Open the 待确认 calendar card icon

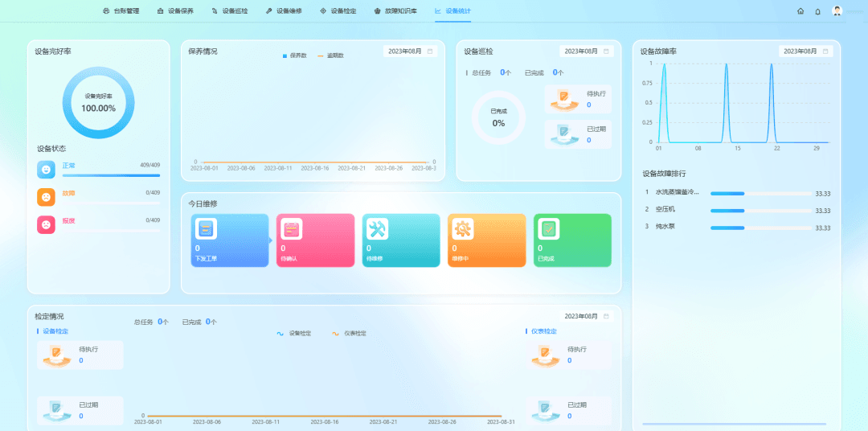coord(291,229)
